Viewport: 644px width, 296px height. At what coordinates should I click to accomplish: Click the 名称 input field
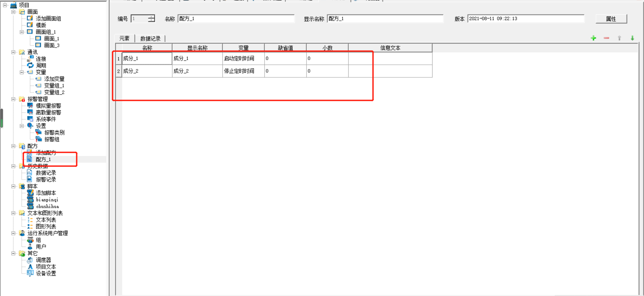point(236,19)
